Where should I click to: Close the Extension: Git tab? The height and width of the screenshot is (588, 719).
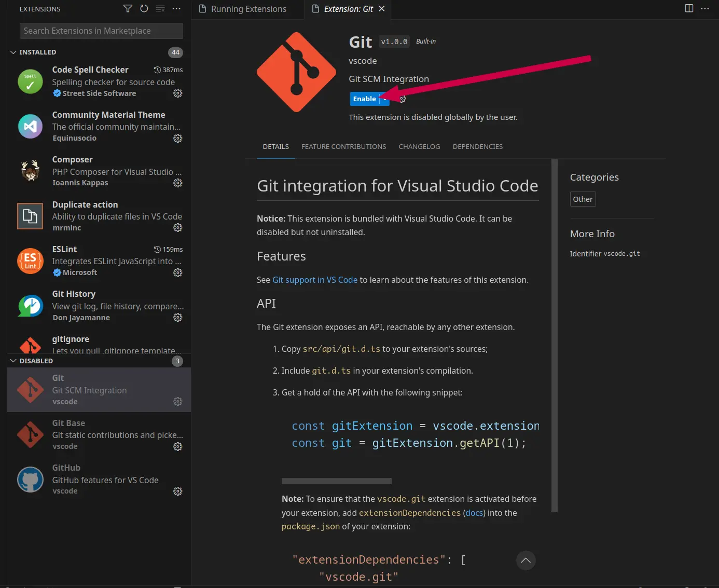[382, 9]
